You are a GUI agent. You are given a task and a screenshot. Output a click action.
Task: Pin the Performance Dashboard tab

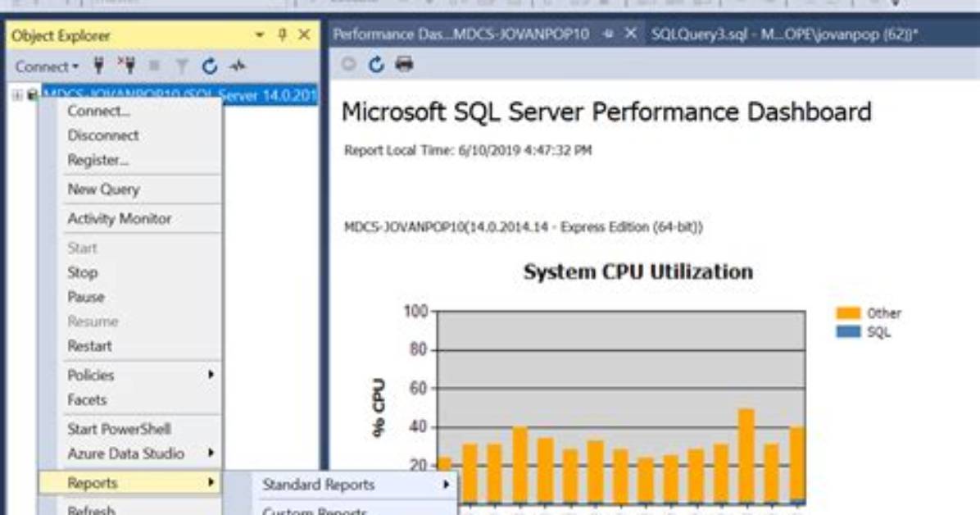click(608, 34)
